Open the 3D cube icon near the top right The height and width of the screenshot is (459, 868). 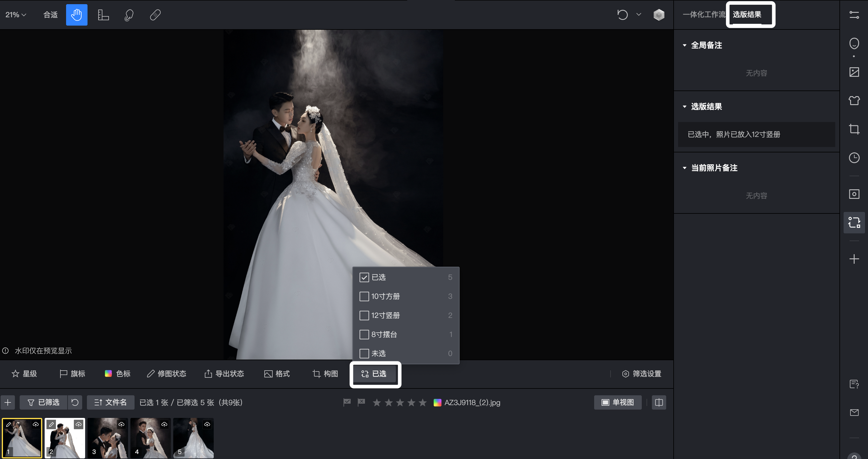pyautogui.click(x=658, y=15)
